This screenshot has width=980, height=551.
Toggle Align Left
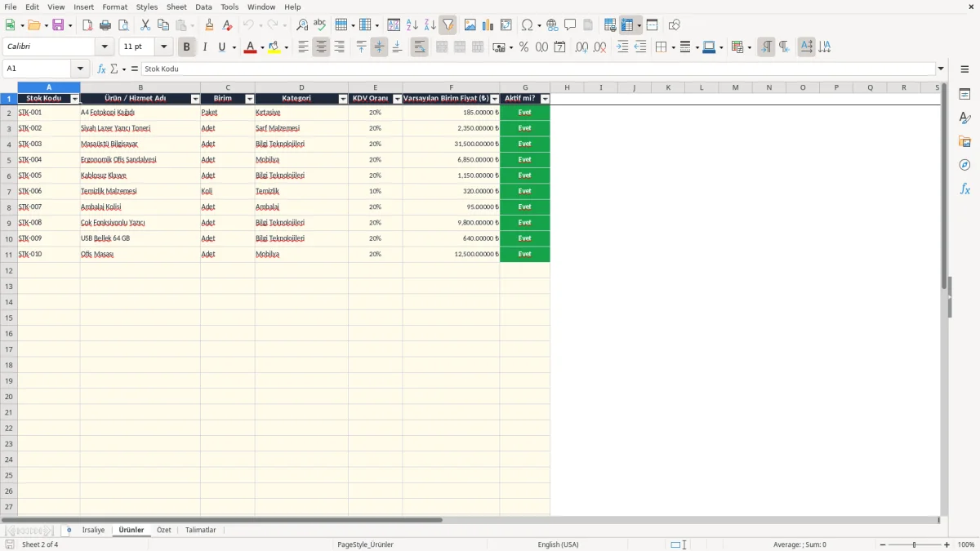303,47
